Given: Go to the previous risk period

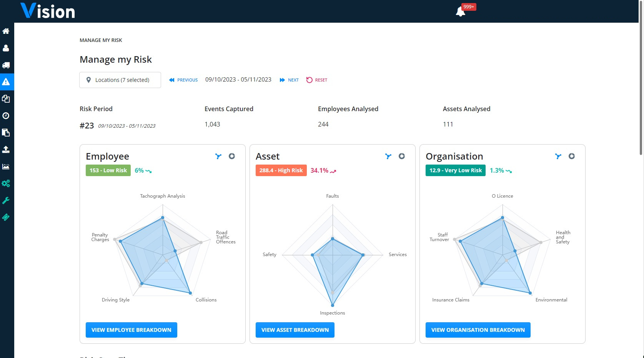Looking at the screenshot, I should (x=183, y=80).
